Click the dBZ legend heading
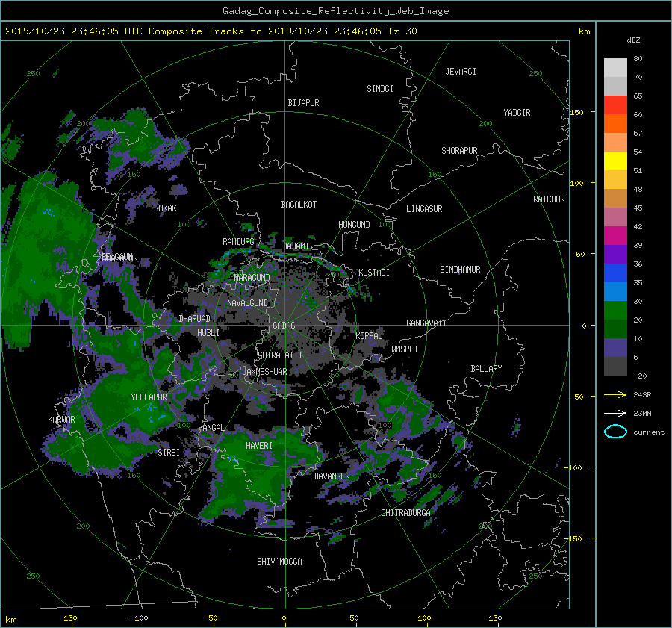Image resolution: width=672 pixels, height=628 pixels. click(633, 40)
